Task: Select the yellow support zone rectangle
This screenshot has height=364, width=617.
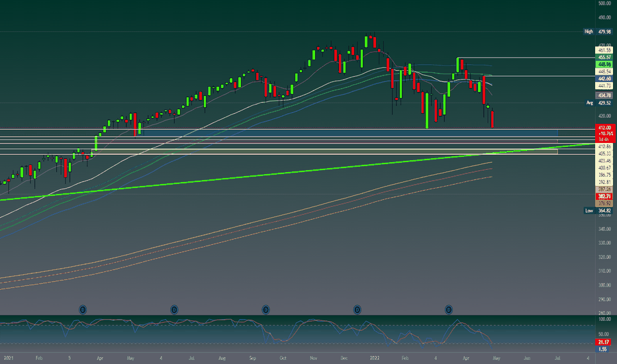Action: [x=324, y=152]
